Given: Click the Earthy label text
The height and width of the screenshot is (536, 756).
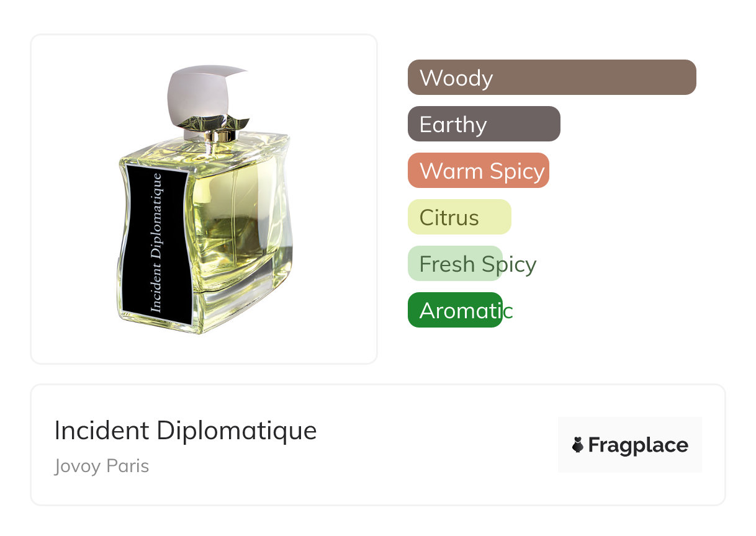Looking at the screenshot, I should pyautogui.click(x=453, y=125).
